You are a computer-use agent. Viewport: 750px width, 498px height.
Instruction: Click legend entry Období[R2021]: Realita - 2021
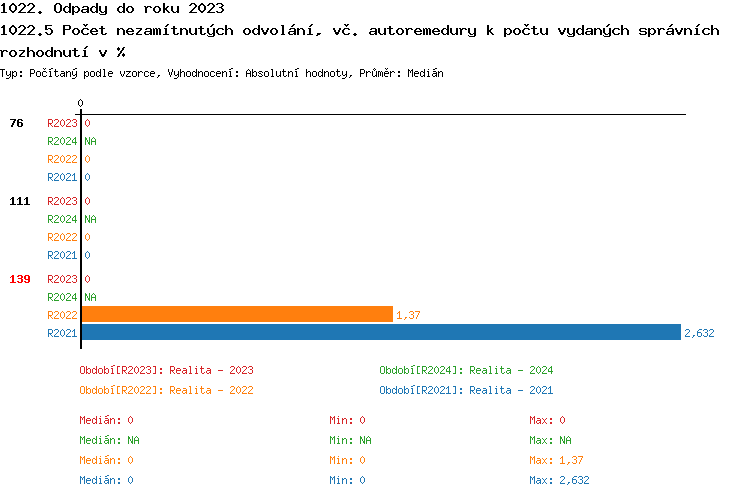[466, 390]
